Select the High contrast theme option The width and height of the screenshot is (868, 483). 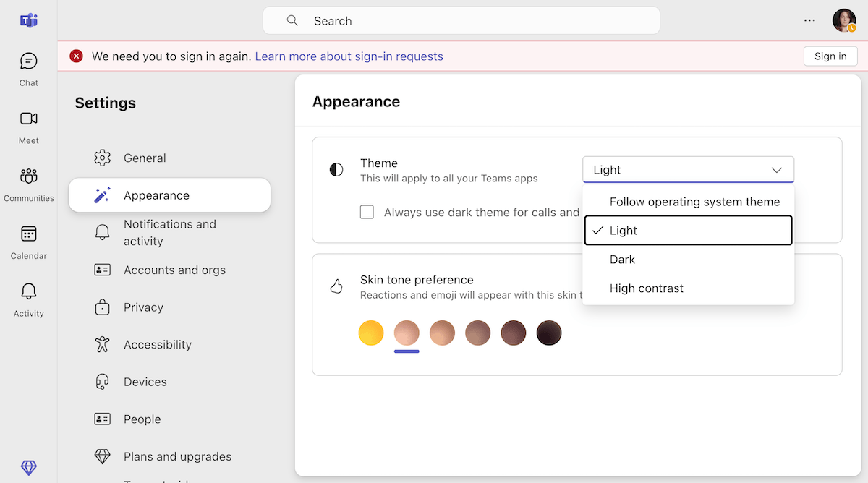[x=688, y=288]
